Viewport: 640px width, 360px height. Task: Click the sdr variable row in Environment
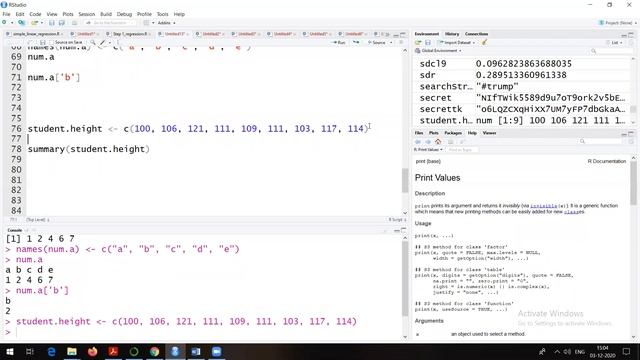522,75
